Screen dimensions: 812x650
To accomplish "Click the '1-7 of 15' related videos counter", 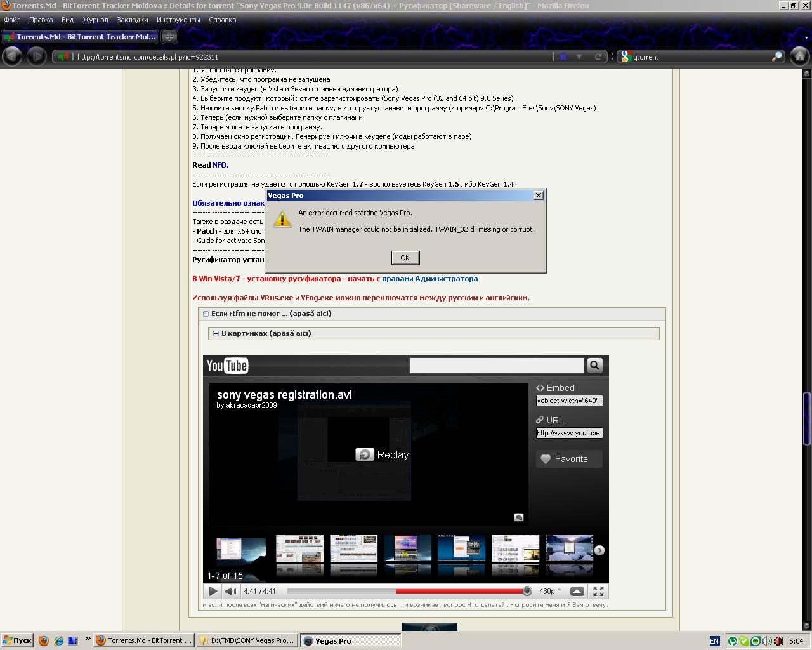I will point(225,576).
